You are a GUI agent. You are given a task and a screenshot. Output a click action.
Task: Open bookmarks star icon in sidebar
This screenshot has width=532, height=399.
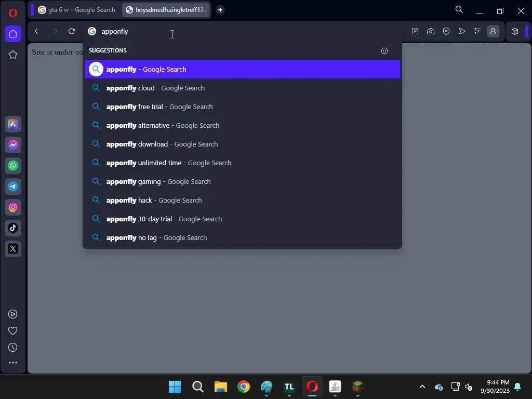[13, 55]
